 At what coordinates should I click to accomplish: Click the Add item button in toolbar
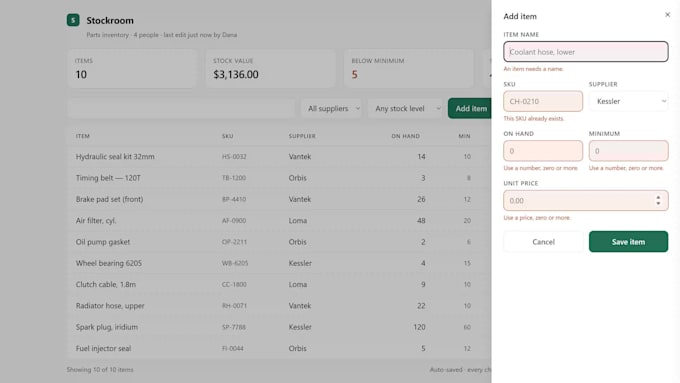coord(470,108)
